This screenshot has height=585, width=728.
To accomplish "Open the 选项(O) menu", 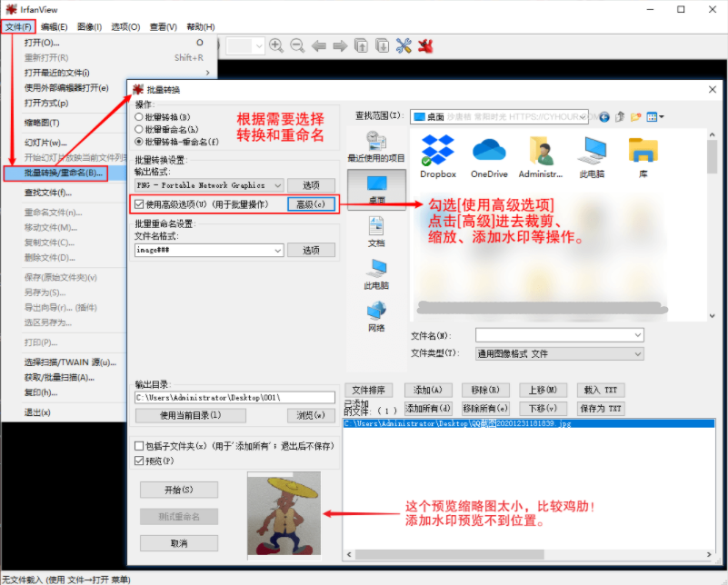I will (x=125, y=27).
